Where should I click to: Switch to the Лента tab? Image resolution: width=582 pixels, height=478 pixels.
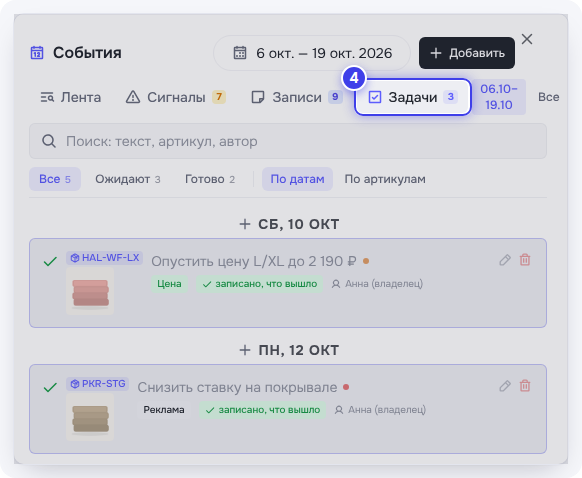71,97
